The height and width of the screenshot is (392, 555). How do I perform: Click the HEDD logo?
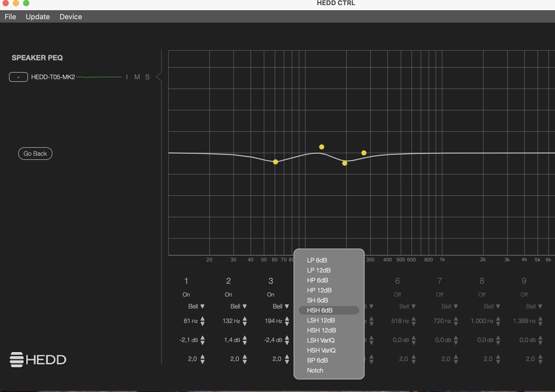click(x=38, y=359)
